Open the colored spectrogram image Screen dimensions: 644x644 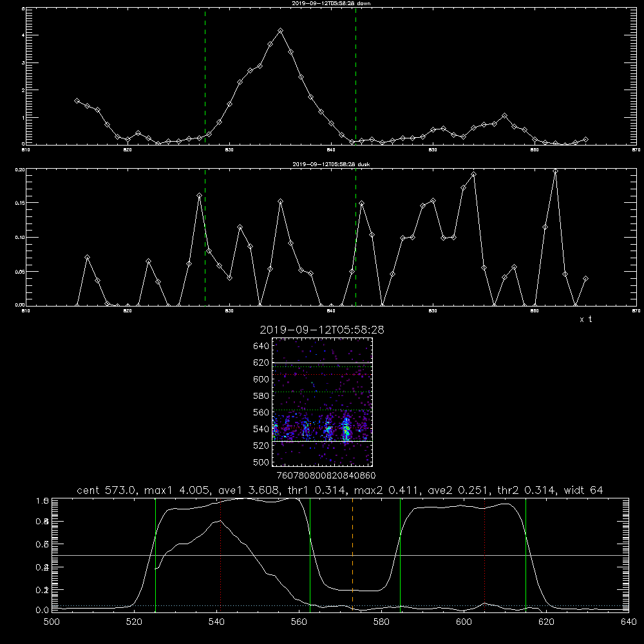(323, 402)
